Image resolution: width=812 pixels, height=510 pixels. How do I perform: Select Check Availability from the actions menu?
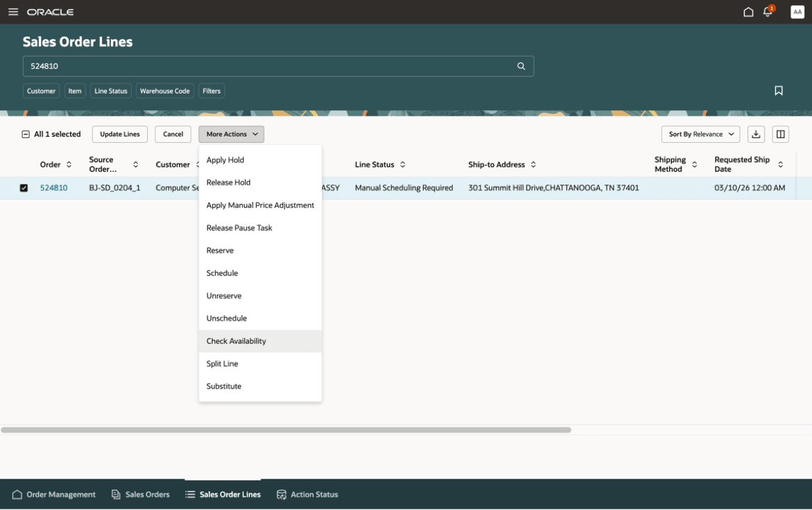pyautogui.click(x=236, y=341)
